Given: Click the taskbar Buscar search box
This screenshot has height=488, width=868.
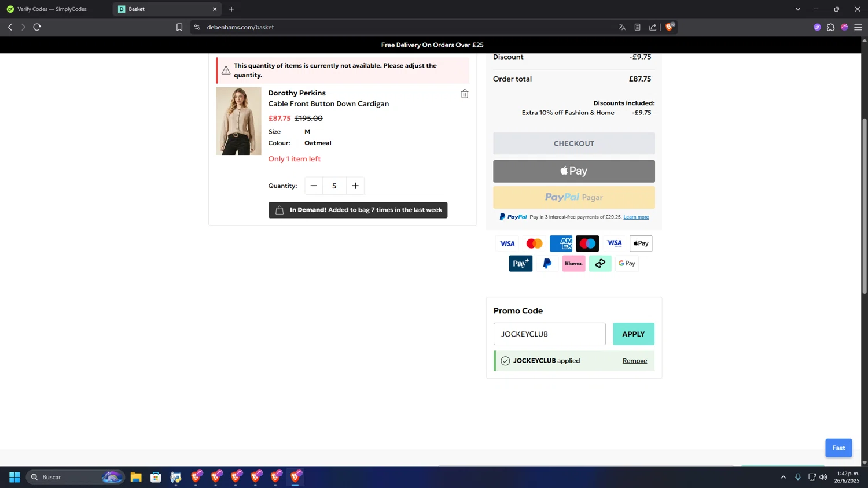Looking at the screenshot, I should [75, 477].
